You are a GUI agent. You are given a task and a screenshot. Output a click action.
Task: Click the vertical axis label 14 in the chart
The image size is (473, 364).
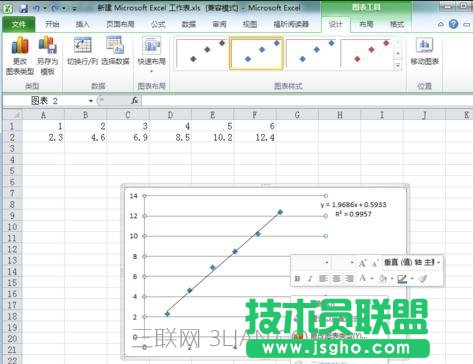(x=133, y=196)
